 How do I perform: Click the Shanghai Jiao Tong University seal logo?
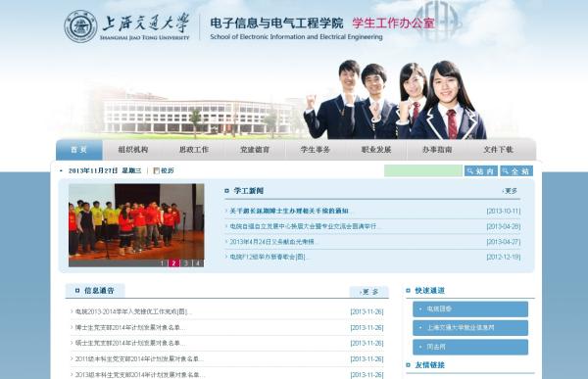(80, 26)
